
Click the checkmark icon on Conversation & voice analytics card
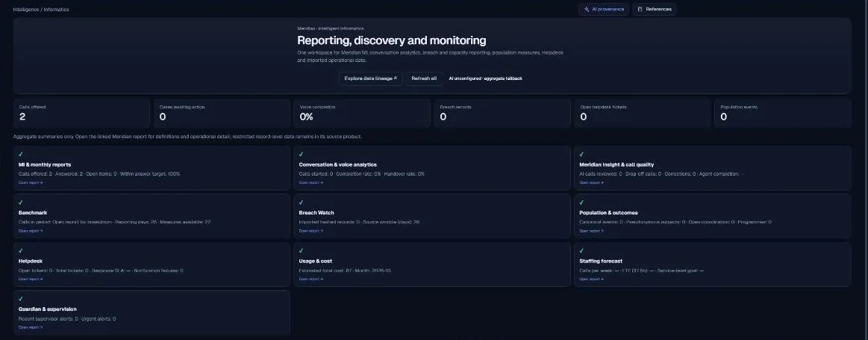[x=301, y=154]
